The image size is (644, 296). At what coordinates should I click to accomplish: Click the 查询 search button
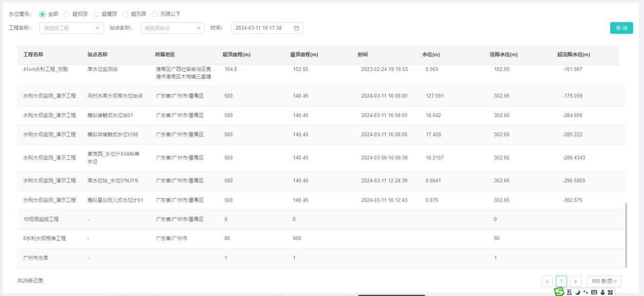pyautogui.click(x=621, y=28)
